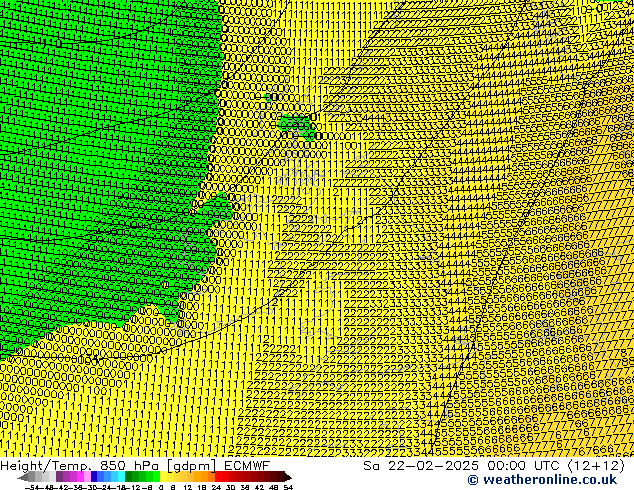Click the temperature color scale legend bar
Viewport: 634px width, 490px height.
(x=154, y=477)
